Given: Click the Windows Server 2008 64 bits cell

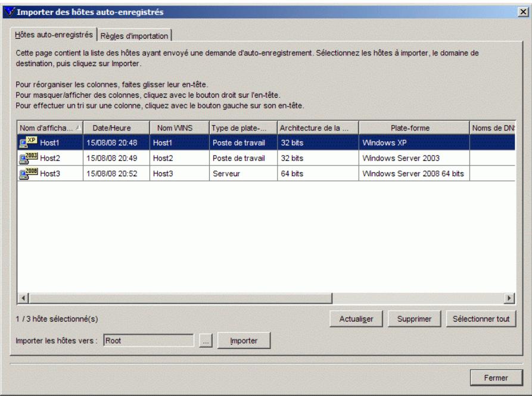Looking at the screenshot, I should [414, 173].
